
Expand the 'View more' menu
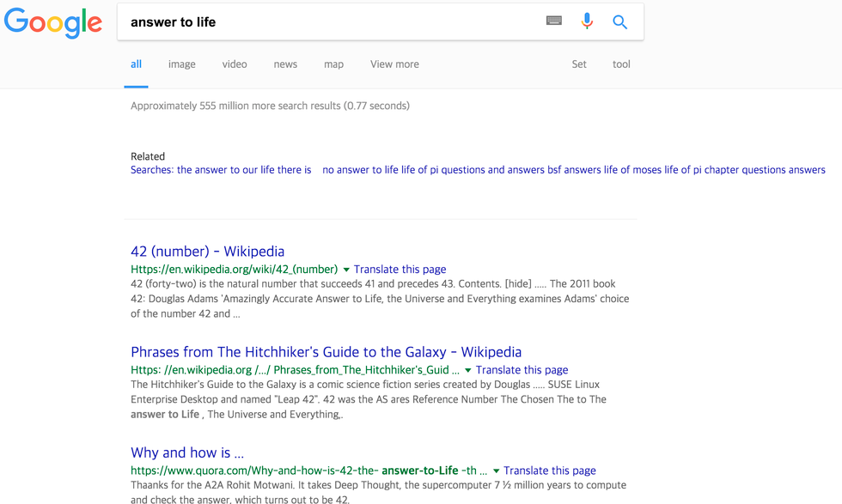[x=394, y=64]
